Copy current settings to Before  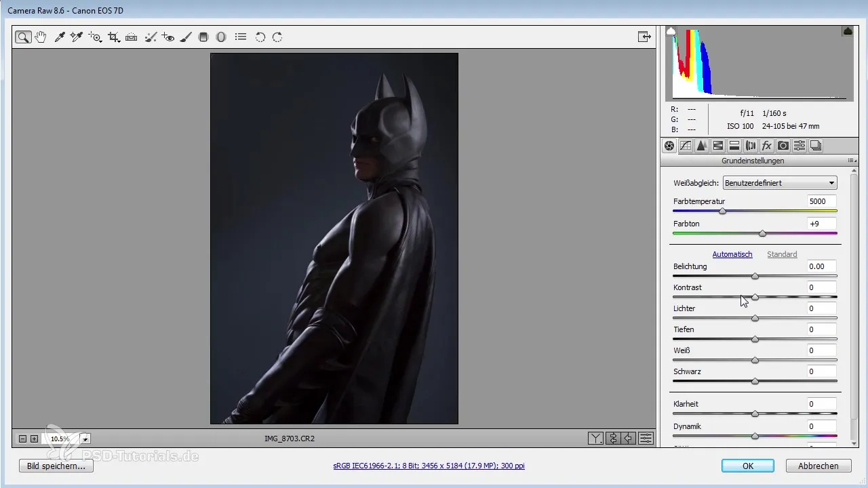click(629, 439)
